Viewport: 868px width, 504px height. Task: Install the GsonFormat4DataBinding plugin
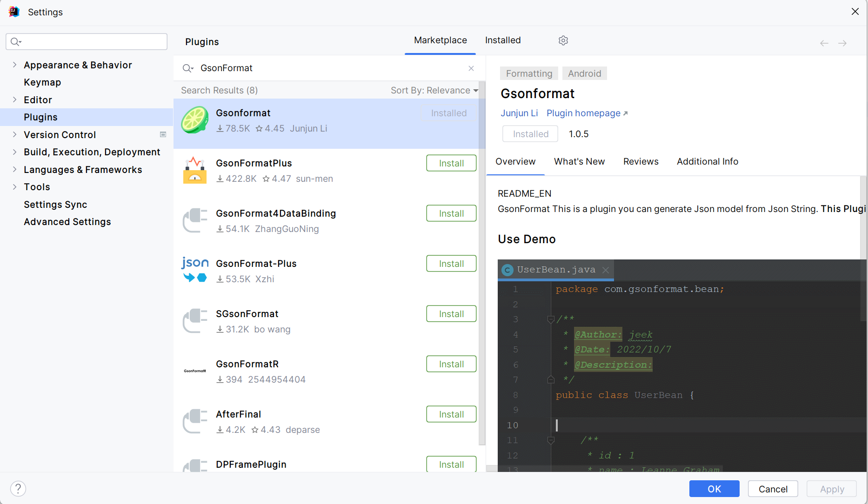(451, 213)
